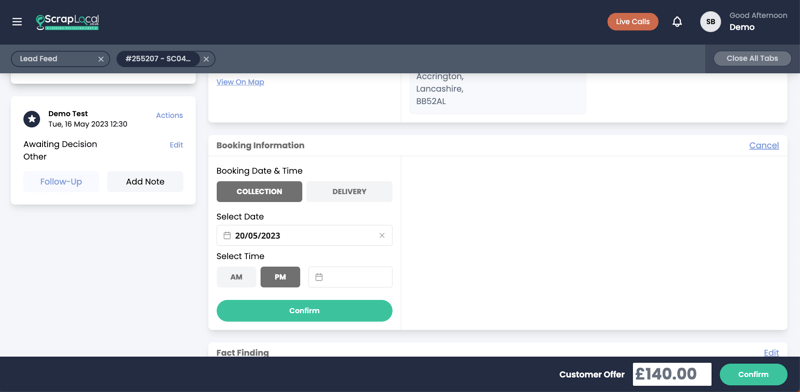800x392 pixels.
Task: Select the COLLECTION booking type
Action: [259, 192]
